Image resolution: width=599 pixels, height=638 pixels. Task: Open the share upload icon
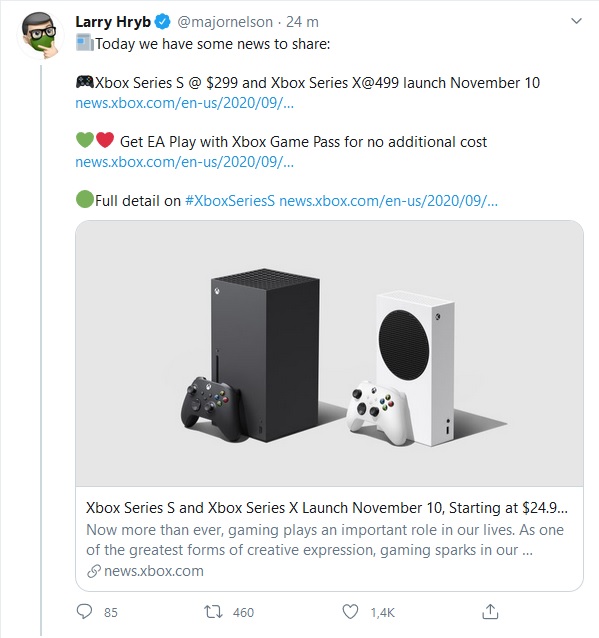click(490, 611)
